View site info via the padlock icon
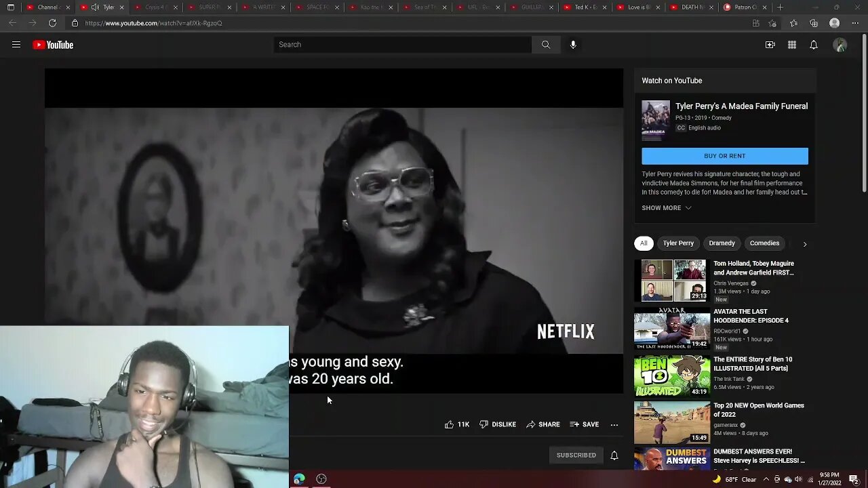This screenshot has width=868, height=488. point(75,23)
